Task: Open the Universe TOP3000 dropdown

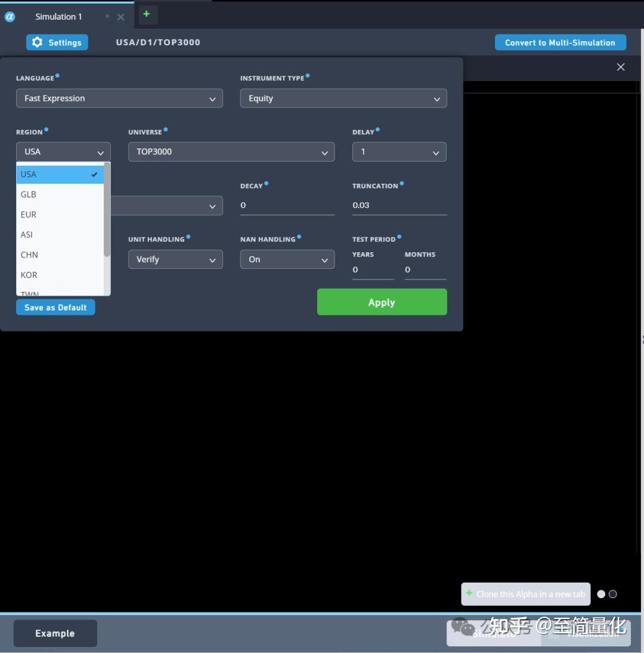Action: (231, 151)
